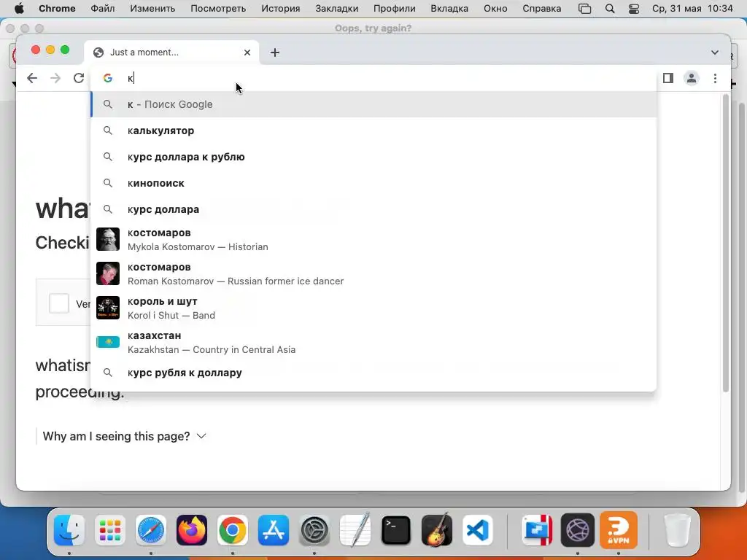Click the browser forward arrow
Viewport: 747px width, 560px height.
click(x=55, y=78)
